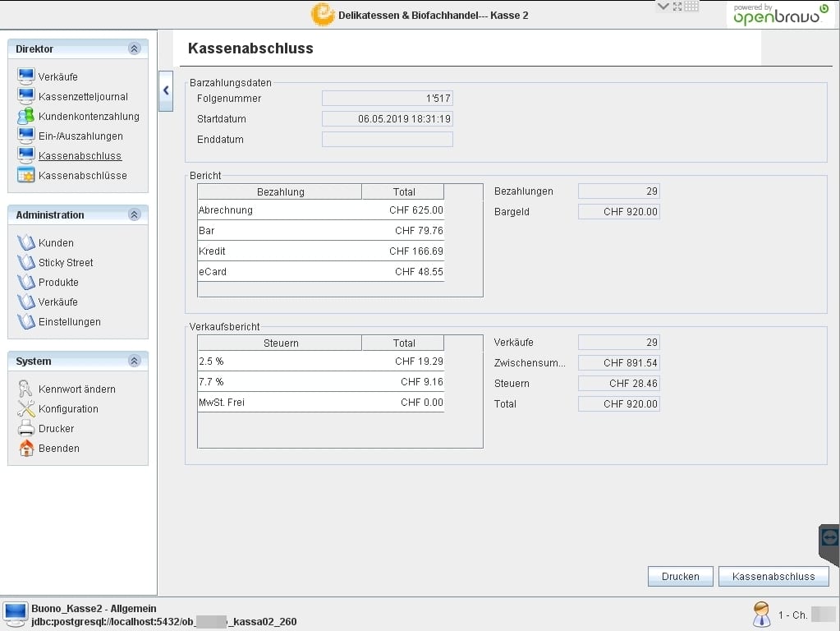
Task: Select the 7.7 % tax row
Action: click(x=321, y=382)
